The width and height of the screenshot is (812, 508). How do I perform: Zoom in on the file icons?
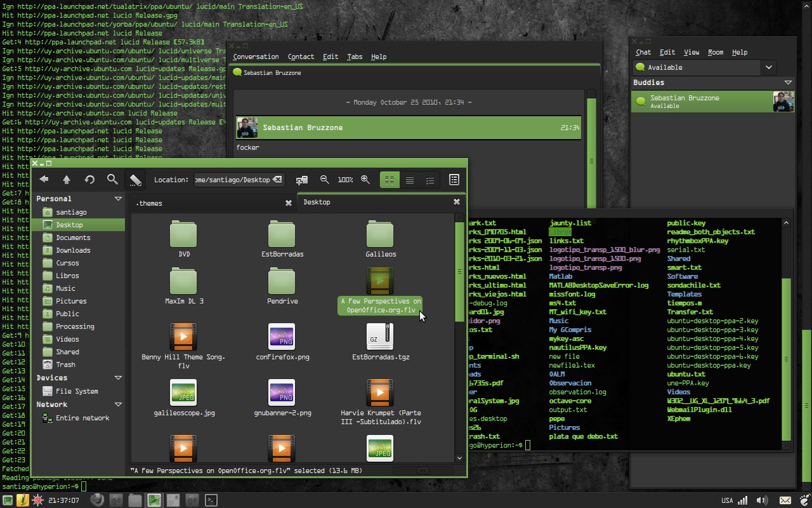(365, 180)
